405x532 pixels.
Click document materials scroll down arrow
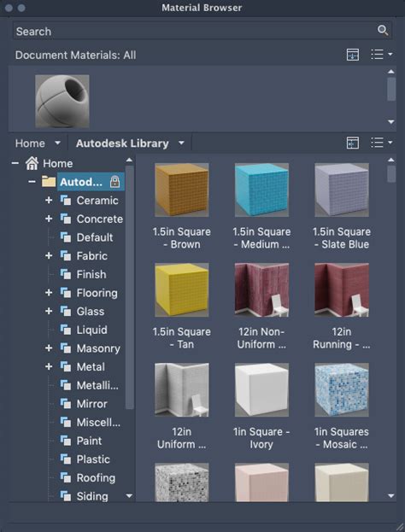[x=391, y=122]
